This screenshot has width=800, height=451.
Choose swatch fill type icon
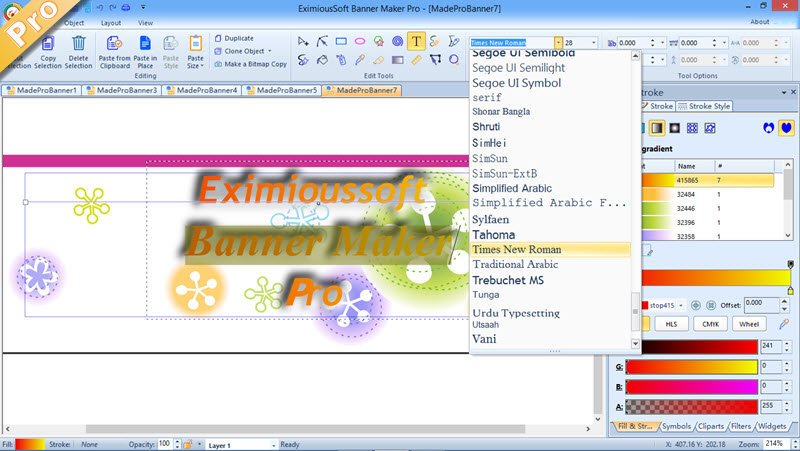710,128
